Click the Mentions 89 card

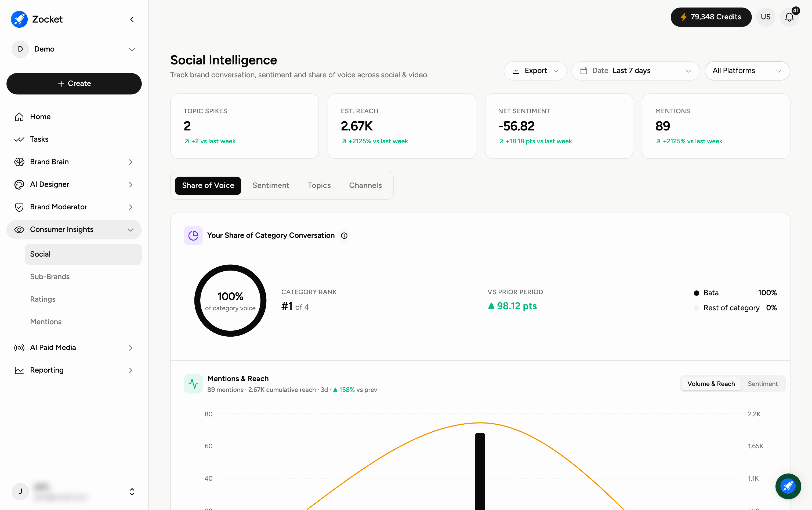tap(716, 126)
